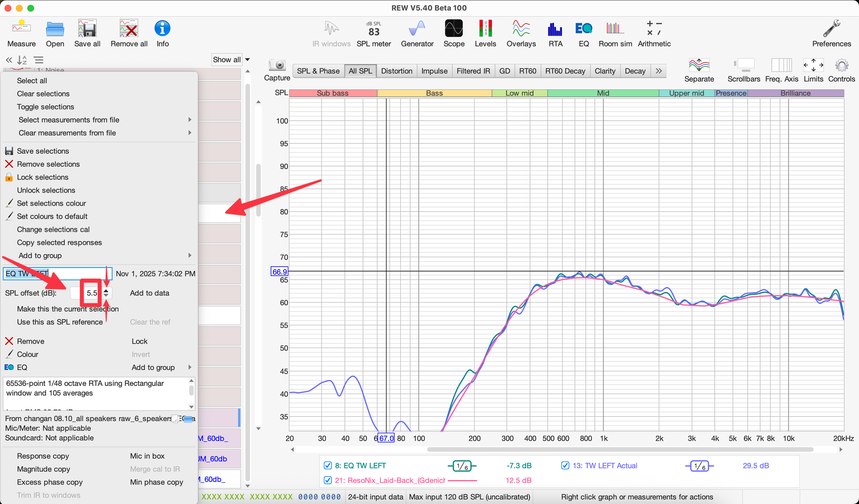Switch to the Distortion tab
Screen dimensions: 859x504
pyautogui.click(x=396, y=71)
